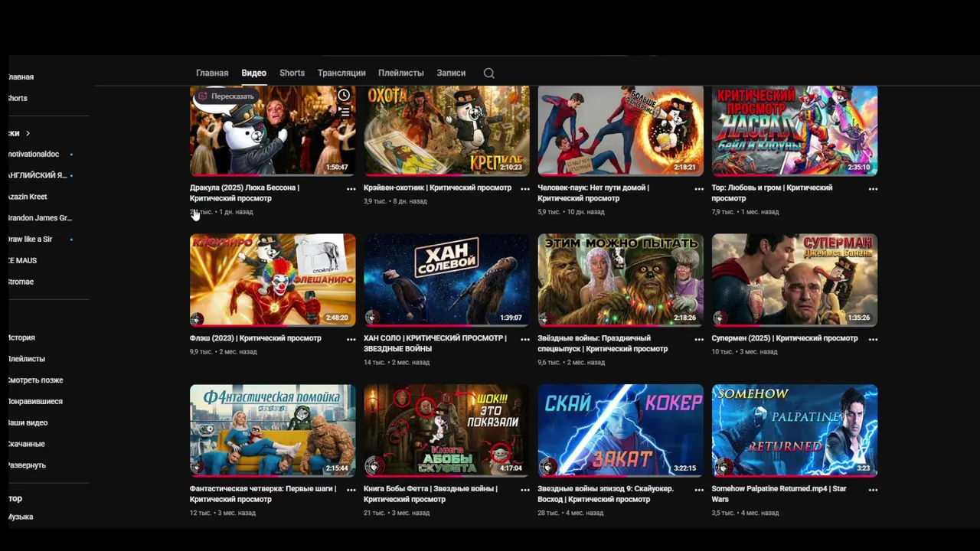Open the Трансляции channel tab

point(341,73)
